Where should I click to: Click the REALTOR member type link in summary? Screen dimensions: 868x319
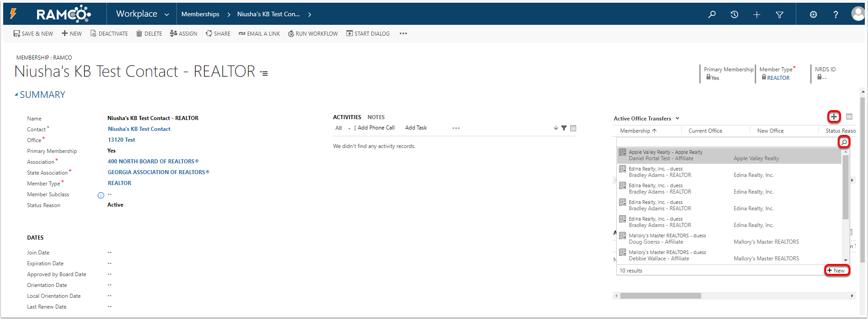pyautogui.click(x=120, y=183)
